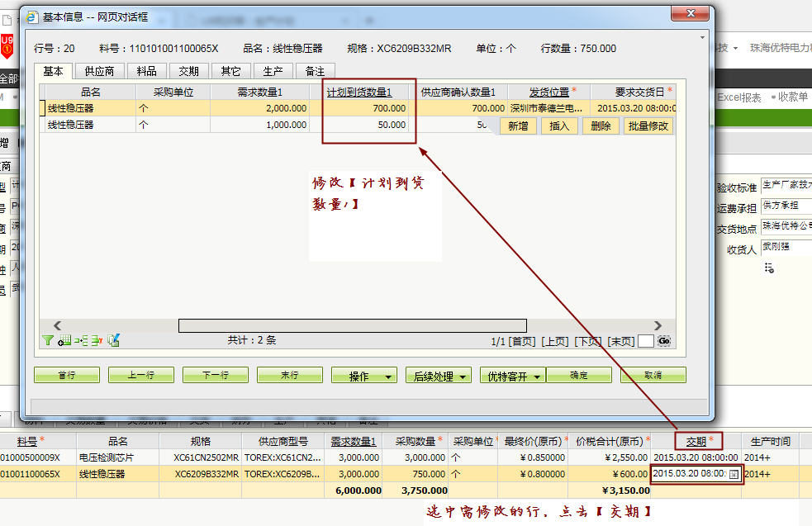Click the add-column grid icon
Image resolution: width=812 pixels, height=526 pixels.
coord(64,340)
